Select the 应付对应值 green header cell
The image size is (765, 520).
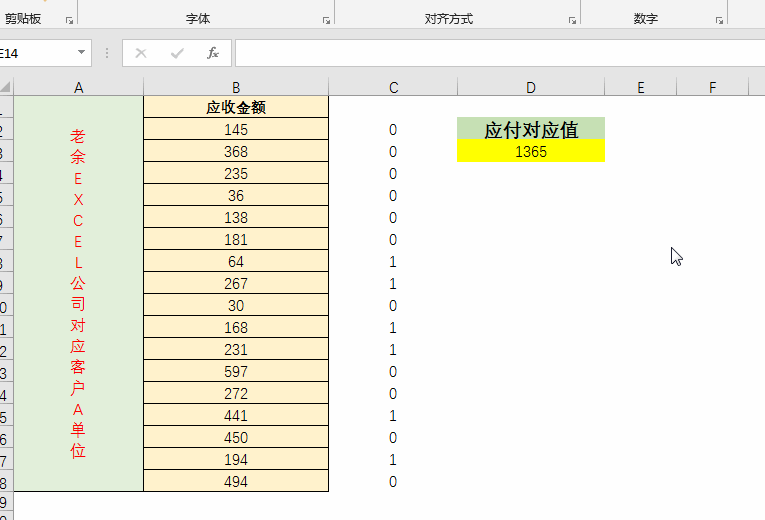[x=531, y=129]
